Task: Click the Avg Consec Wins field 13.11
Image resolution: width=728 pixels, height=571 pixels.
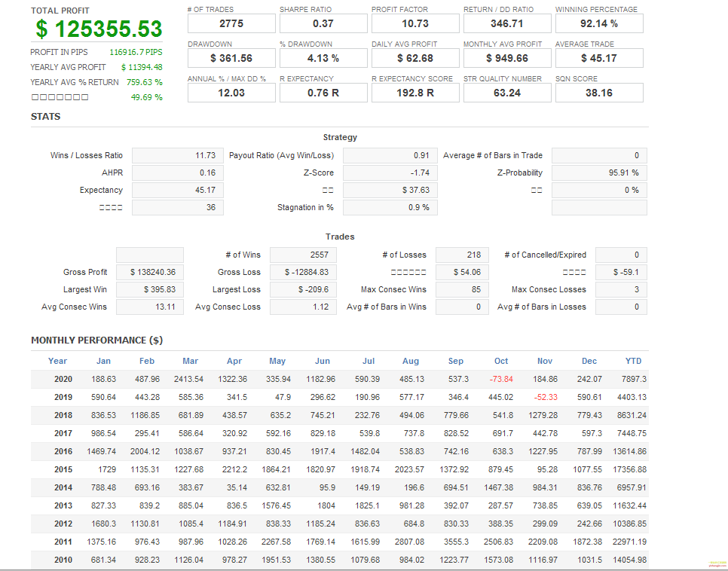Action: click(x=150, y=307)
